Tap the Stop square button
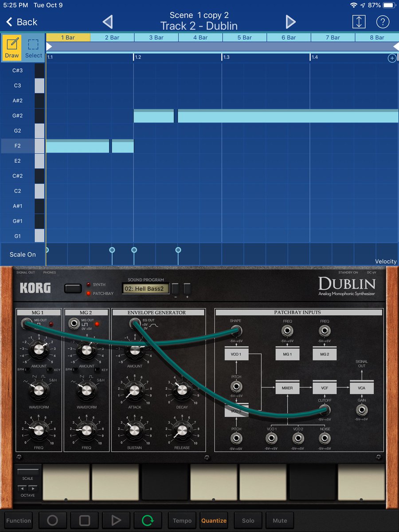The height and width of the screenshot is (532, 399). 84,520
